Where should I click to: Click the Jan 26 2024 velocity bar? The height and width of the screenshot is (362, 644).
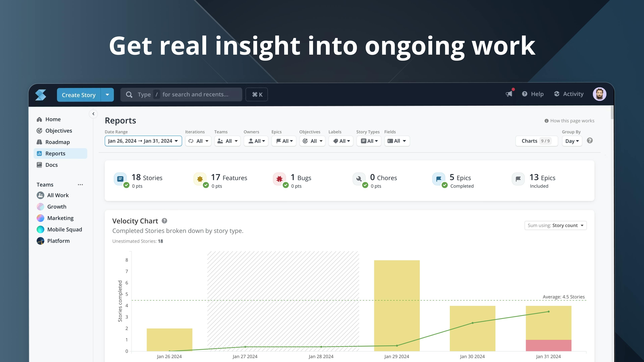pos(169,340)
